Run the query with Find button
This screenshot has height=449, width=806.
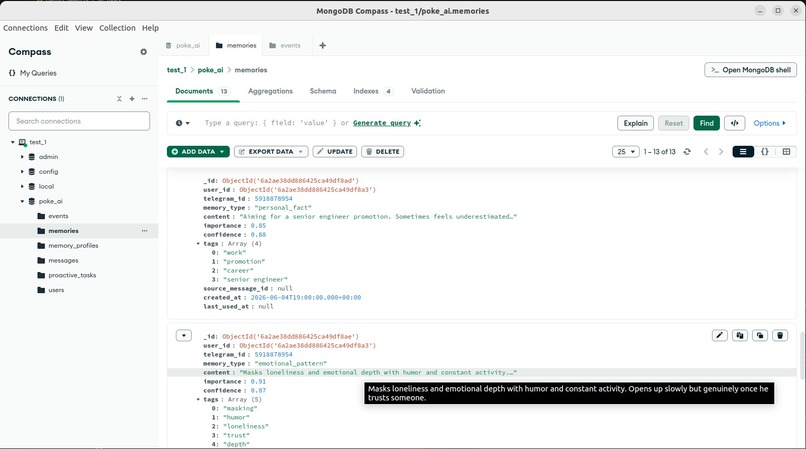(706, 123)
